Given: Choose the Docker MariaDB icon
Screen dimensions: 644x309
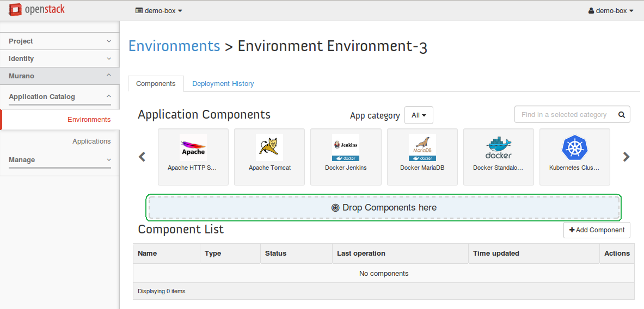Looking at the screenshot, I should [x=422, y=147].
